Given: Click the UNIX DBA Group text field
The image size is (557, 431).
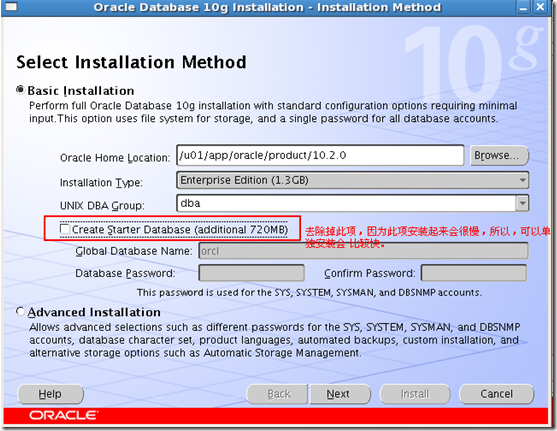Looking at the screenshot, I should [346, 204].
